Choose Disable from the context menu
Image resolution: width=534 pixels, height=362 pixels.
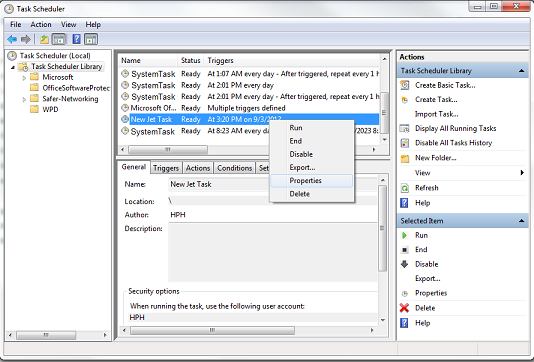pyautogui.click(x=312, y=154)
